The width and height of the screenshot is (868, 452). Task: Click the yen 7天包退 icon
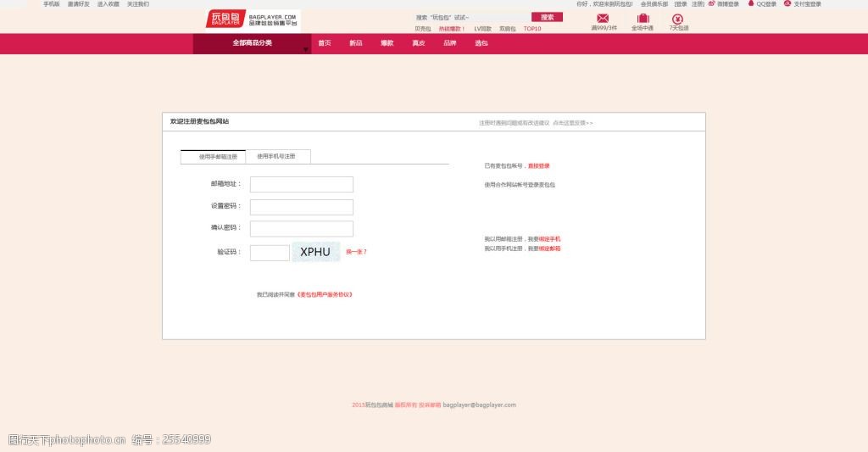[678, 19]
